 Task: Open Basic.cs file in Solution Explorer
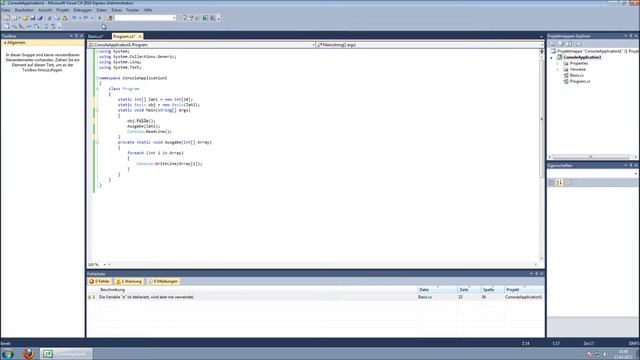pos(576,76)
